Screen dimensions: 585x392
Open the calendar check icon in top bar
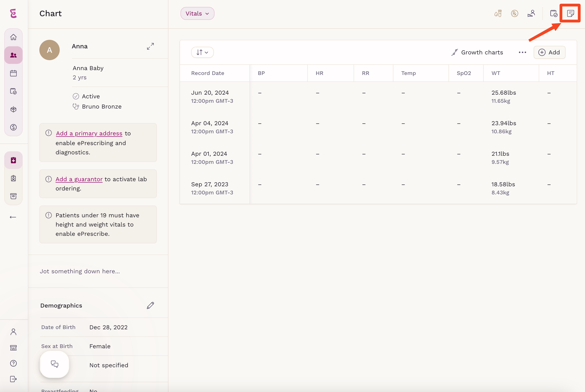554,13
